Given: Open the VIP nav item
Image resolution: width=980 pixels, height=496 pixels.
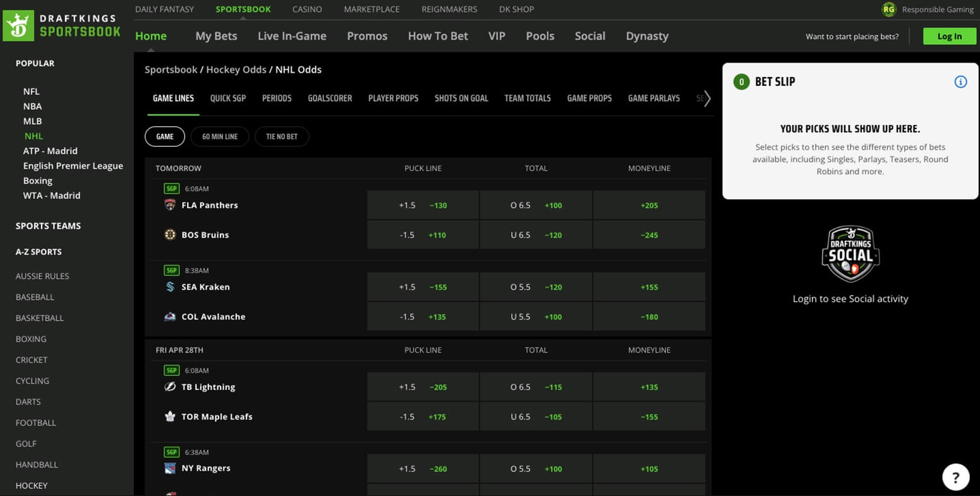Looking at the screenshot, I should 497,36.
